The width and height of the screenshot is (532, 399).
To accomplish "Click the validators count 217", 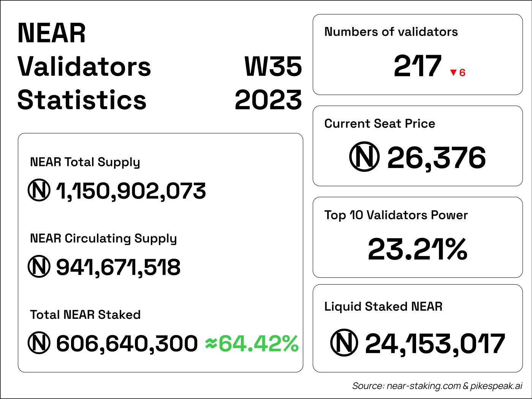I will tap(417, 66).
